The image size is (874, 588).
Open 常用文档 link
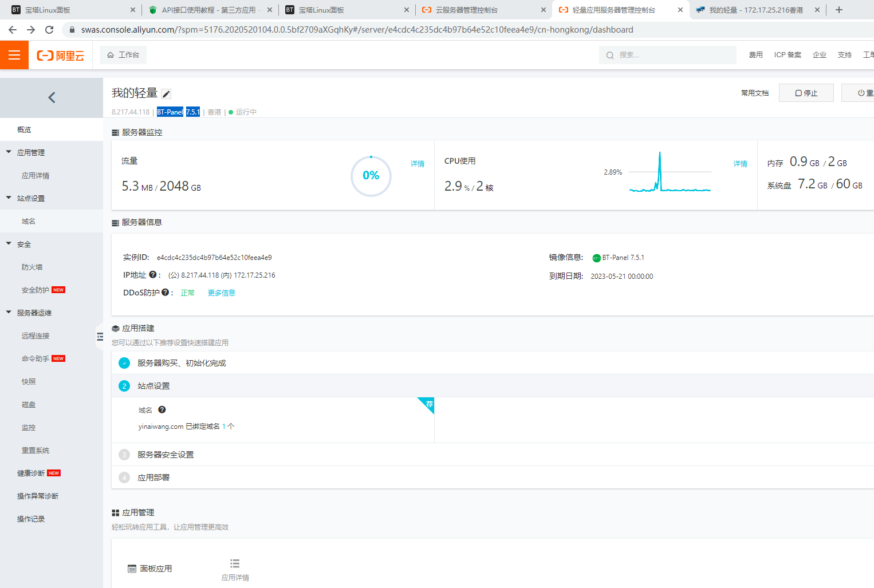755,93
